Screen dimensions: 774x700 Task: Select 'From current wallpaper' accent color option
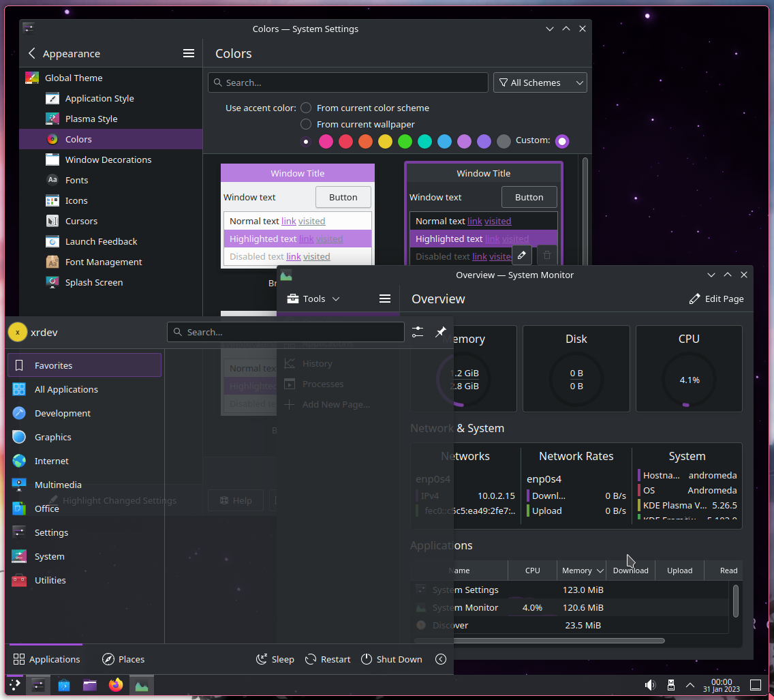305,124
